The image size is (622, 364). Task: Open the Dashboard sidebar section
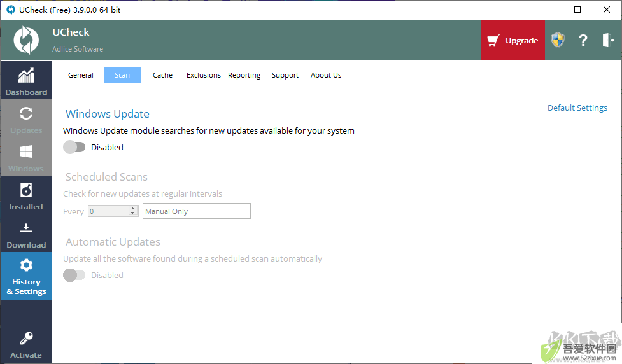pos(26,80)
